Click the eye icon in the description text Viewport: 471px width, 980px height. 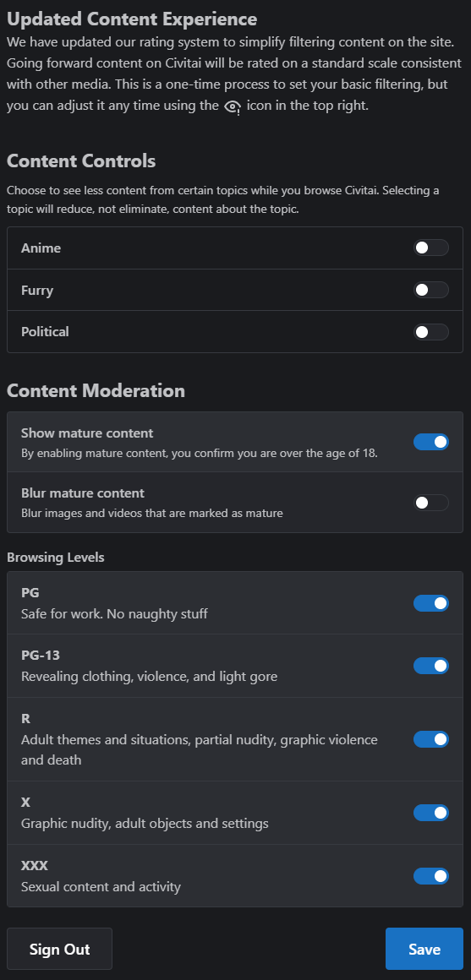(x=233, y=107)
